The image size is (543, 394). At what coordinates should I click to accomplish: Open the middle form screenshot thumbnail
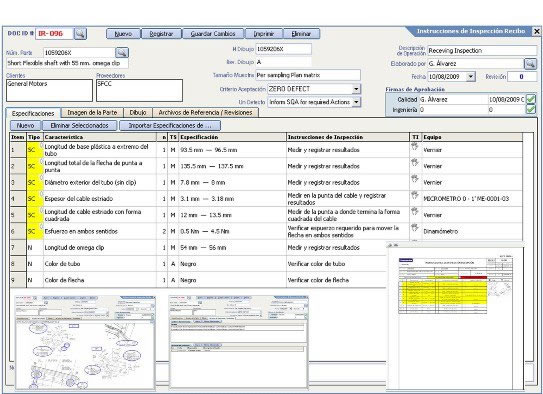click(239, 342)
